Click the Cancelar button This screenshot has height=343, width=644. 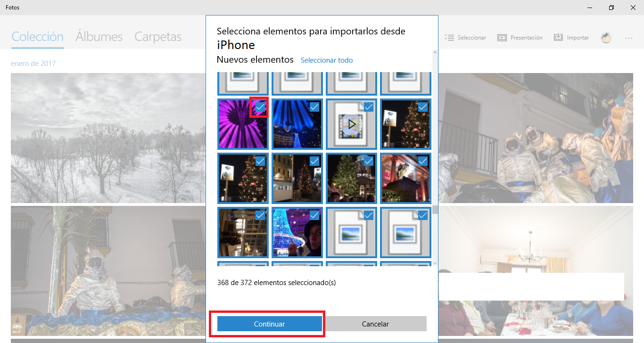pos(375,324)
